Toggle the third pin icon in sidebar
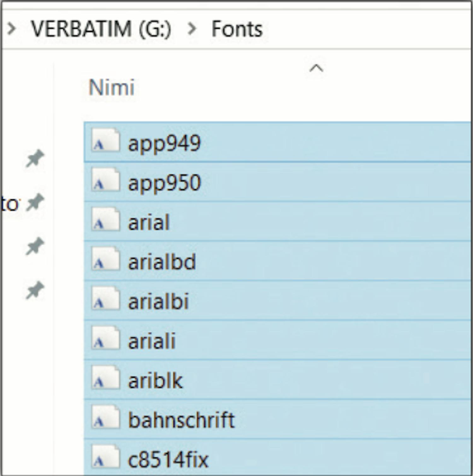 pyautogui.click(x=35, y=246)
